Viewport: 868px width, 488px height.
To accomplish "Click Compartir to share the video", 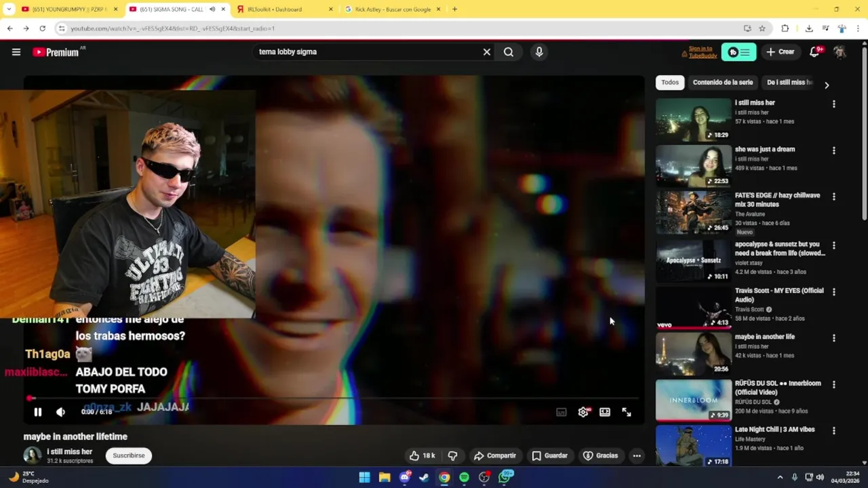I will (495, 455).
